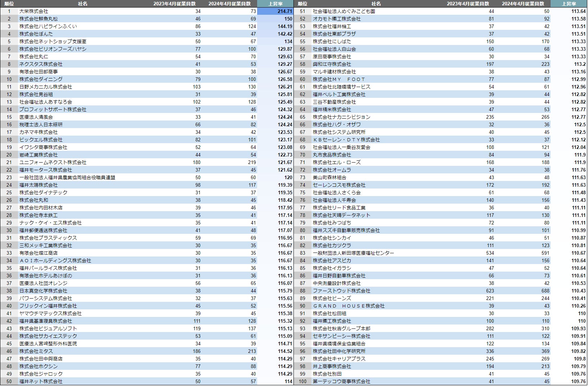Click 第一テッコウ商事株式会社 in the last row
The image size is (588, 386).
pyautogui.click(x=342, y=381)
